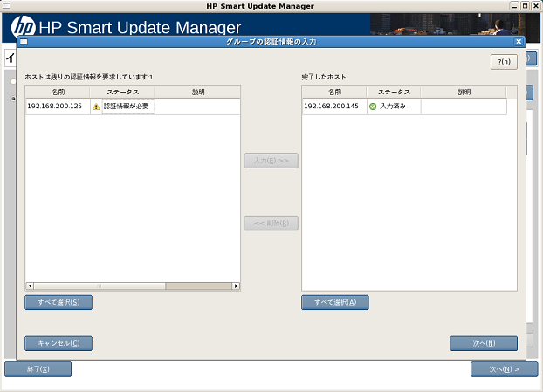Click the 入力(E) >> button
The height and width of the screenshot is (392, 543).
pyautogui.click(x=271, y=161)
